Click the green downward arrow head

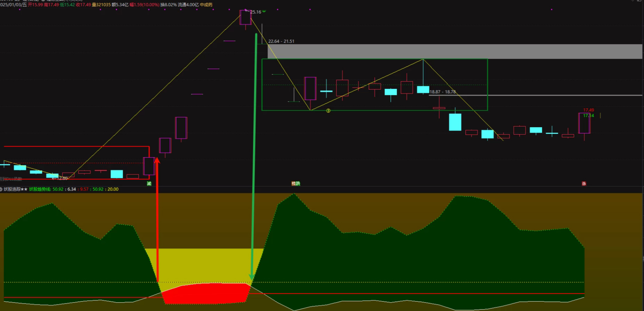tap(251, 277)
